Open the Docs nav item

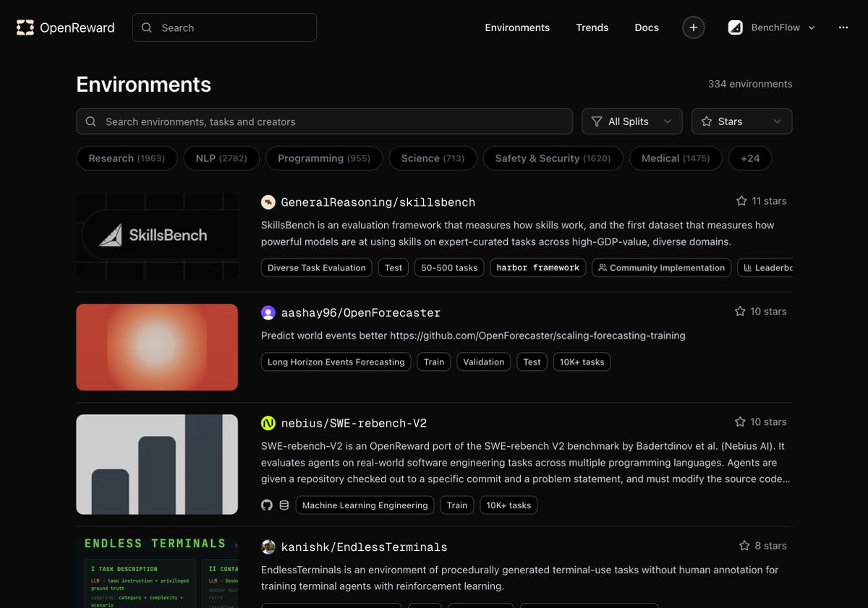click(x=647, y=27)
